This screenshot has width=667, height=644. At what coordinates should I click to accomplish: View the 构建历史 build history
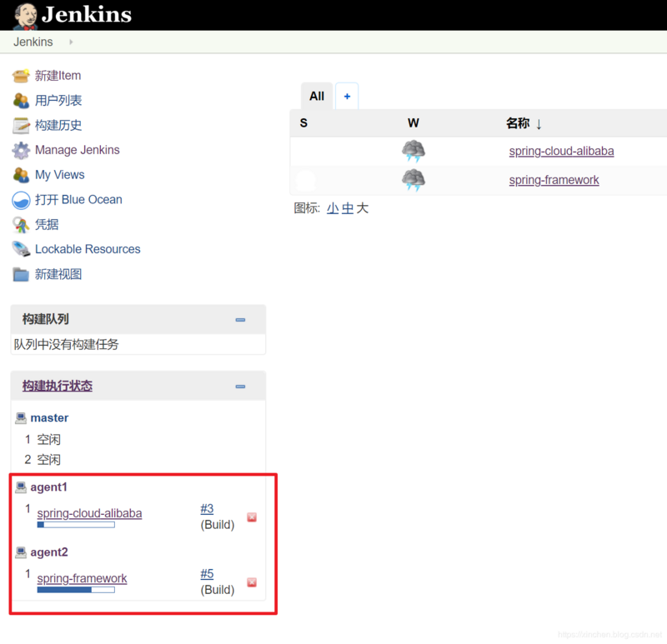click(x=57, y=125)
